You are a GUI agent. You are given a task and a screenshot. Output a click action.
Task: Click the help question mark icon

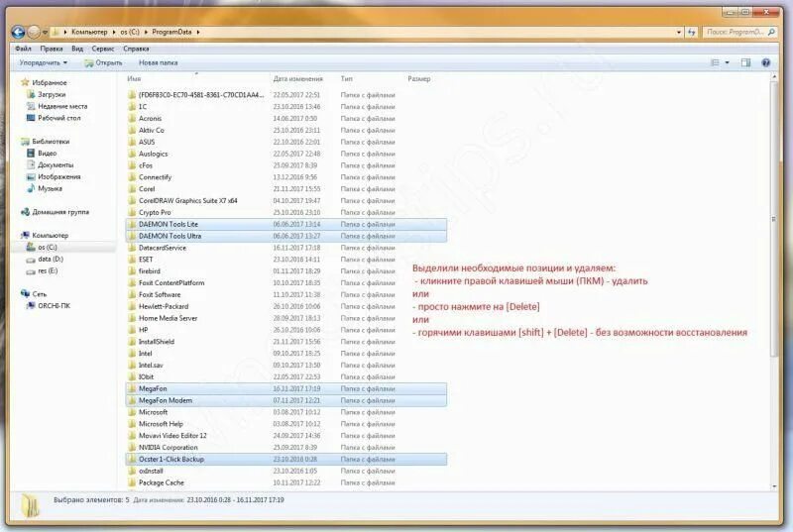[x=765, y=62]
